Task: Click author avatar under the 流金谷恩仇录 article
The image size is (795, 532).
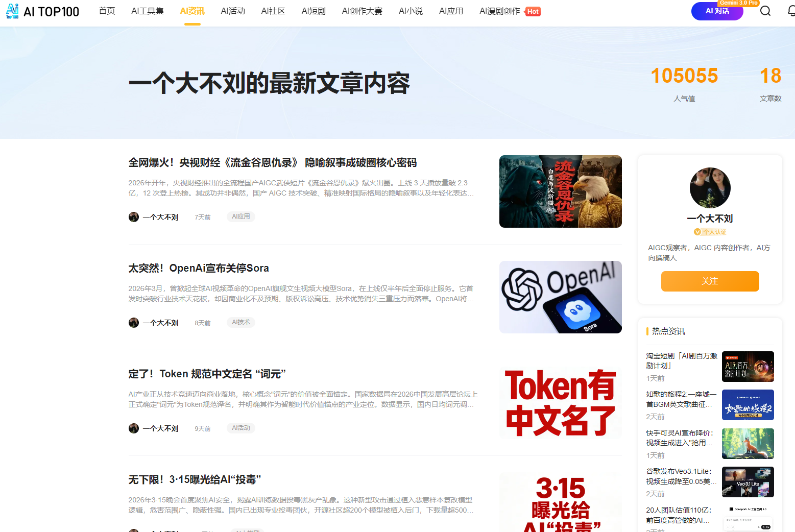Action: click(x=134, y=217)
